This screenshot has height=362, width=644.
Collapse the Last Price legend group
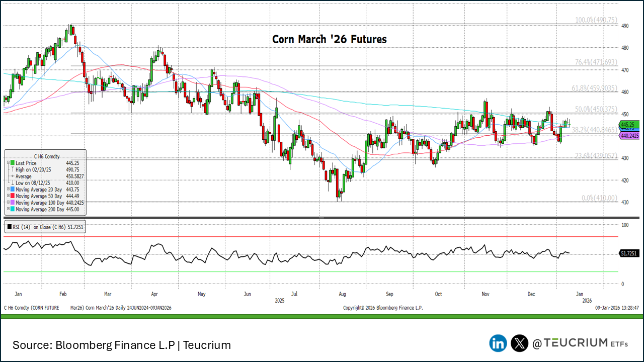point(8,163)
